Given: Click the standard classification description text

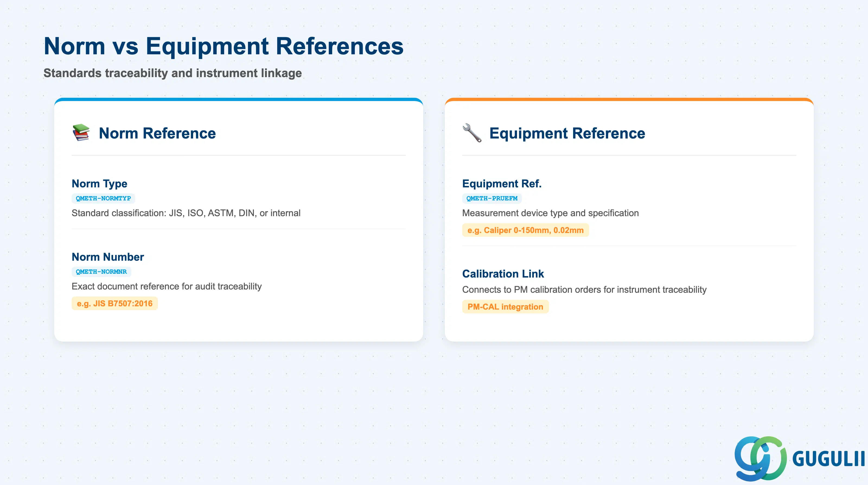Looking at the screenshot, I should point(186,213).
